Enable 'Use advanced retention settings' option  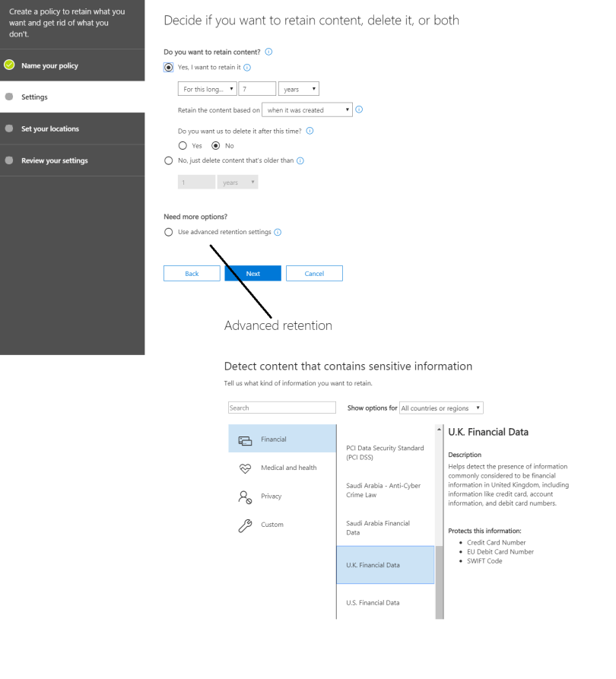(169, 232)
